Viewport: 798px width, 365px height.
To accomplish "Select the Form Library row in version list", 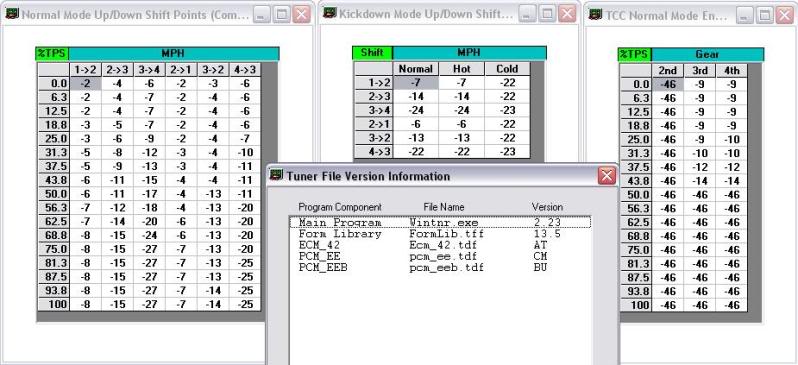I will (x=440, y=234).
